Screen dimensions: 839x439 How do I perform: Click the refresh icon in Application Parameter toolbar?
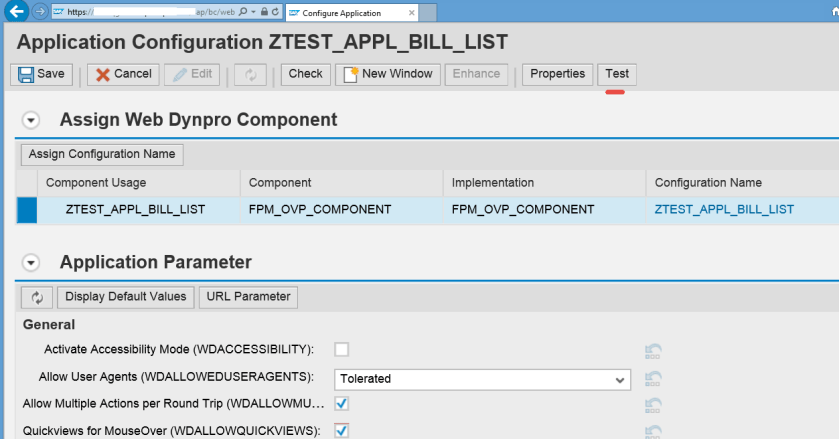coord(38,297)
